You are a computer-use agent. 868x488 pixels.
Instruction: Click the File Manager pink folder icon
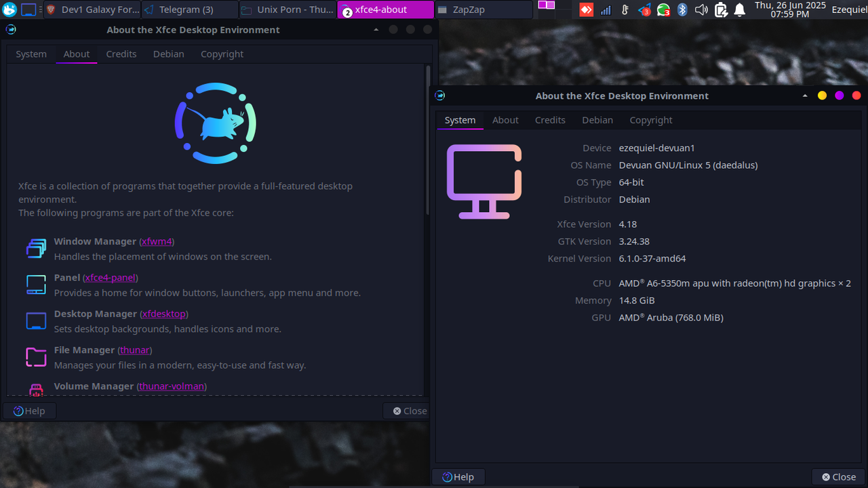36,357
